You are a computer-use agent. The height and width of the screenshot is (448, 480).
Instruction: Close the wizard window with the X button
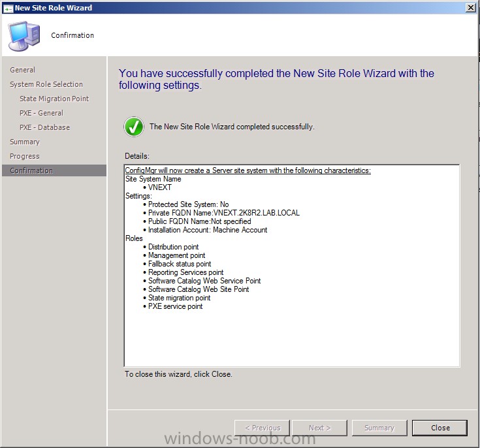[470, 8]
